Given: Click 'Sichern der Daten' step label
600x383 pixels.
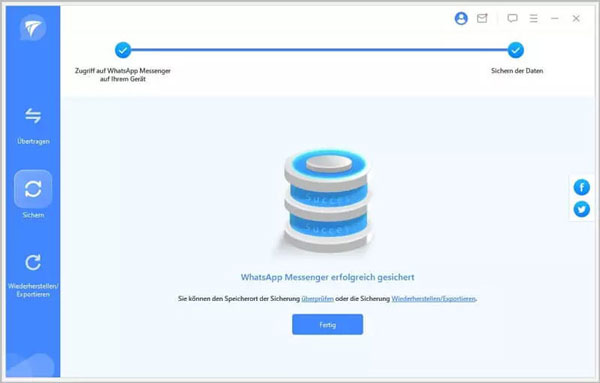Looking at the screenshot, I should [517, 71].
